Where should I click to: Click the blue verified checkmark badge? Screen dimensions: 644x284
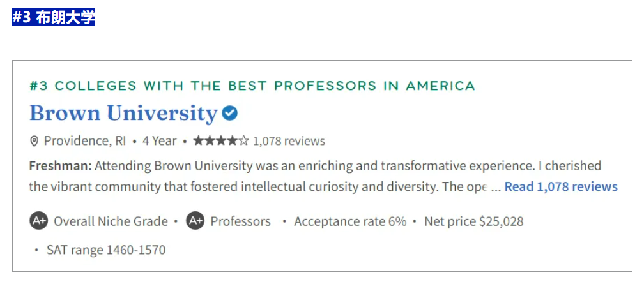(229, 113)
